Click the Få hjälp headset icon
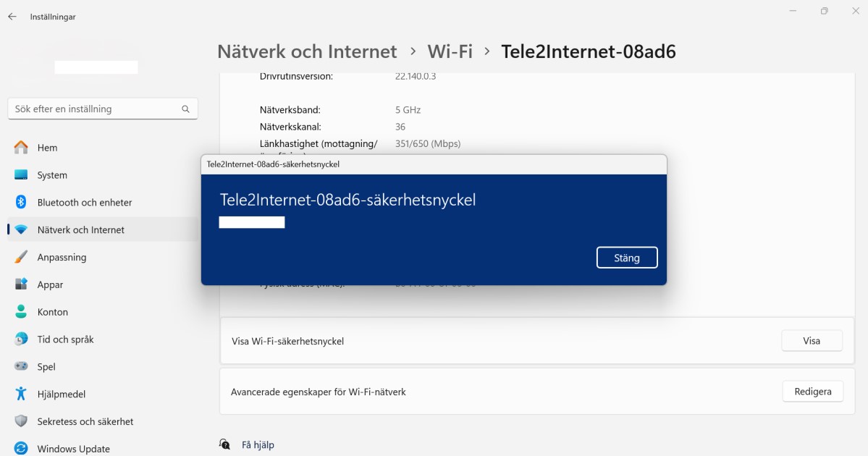Image resolution: width=868 pixels, height=456 pixels. 224,444
